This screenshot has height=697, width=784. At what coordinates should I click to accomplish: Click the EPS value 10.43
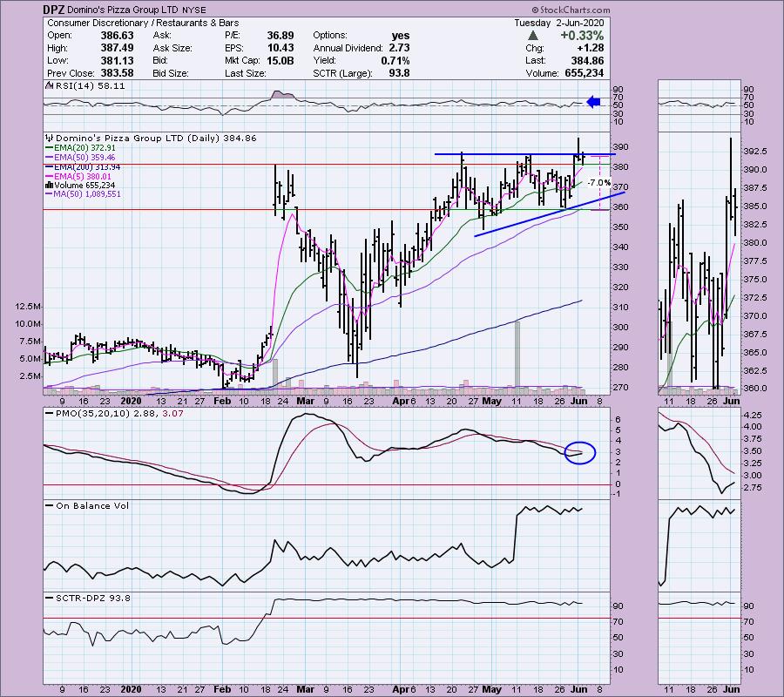280,48
